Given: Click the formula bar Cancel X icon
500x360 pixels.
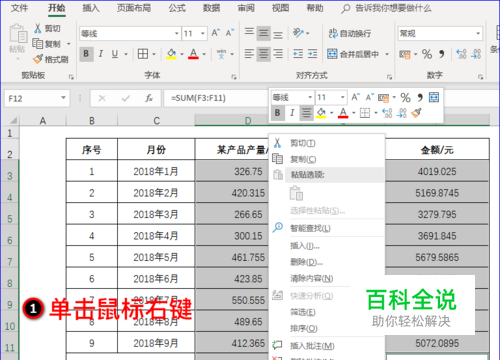Looking at the screenshot, I should (x=102, y=98).
